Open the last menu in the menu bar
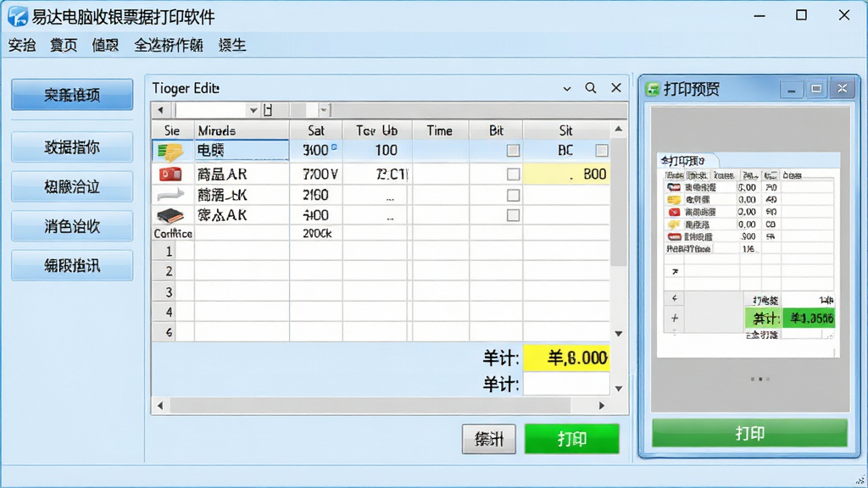Screen dimensions: 868x488 (232, 46)
